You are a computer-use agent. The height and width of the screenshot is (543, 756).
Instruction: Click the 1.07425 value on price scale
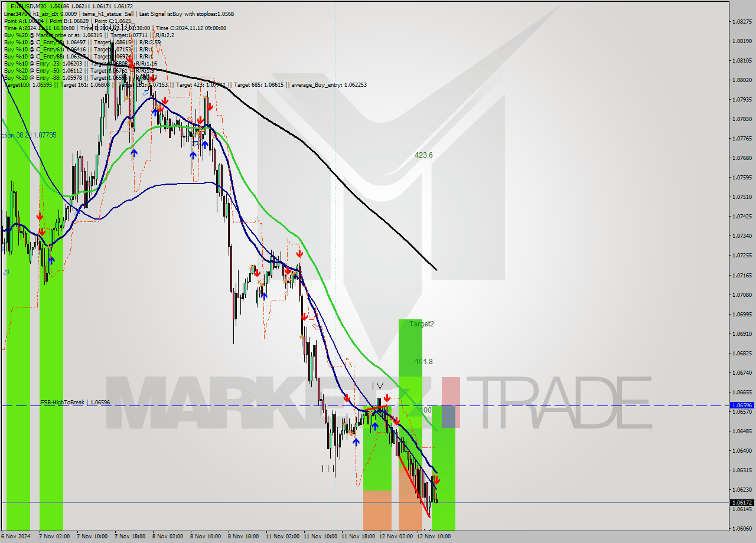pyautogui.click(x=742, y=216)
